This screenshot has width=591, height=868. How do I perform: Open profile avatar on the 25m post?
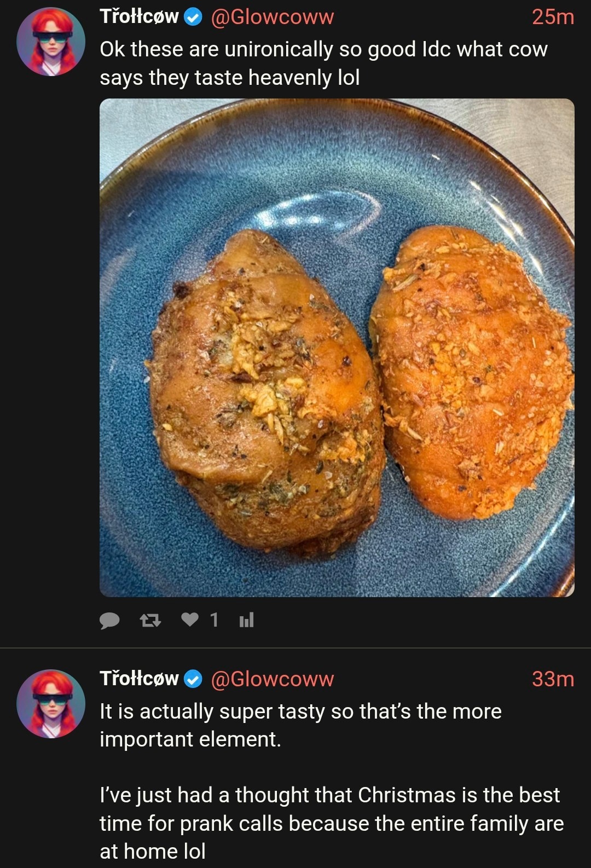[x=51, y=42]
